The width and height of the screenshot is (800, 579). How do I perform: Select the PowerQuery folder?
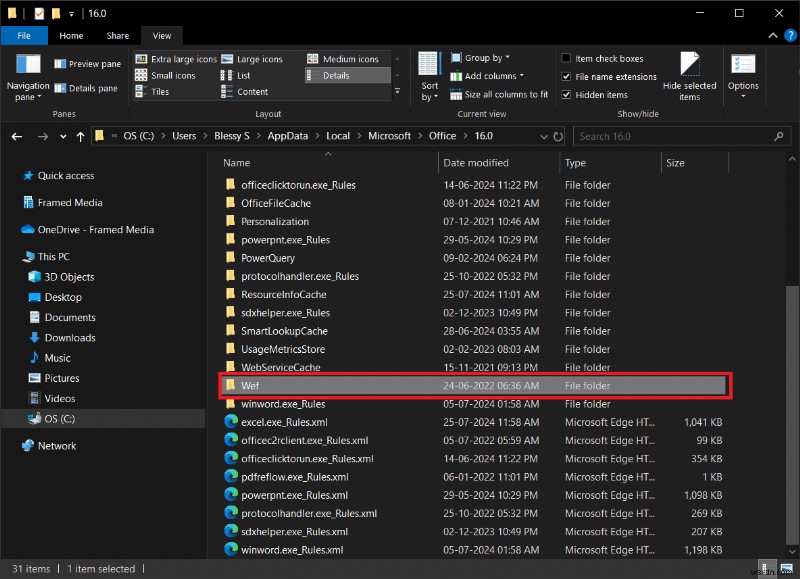(268, 258)
